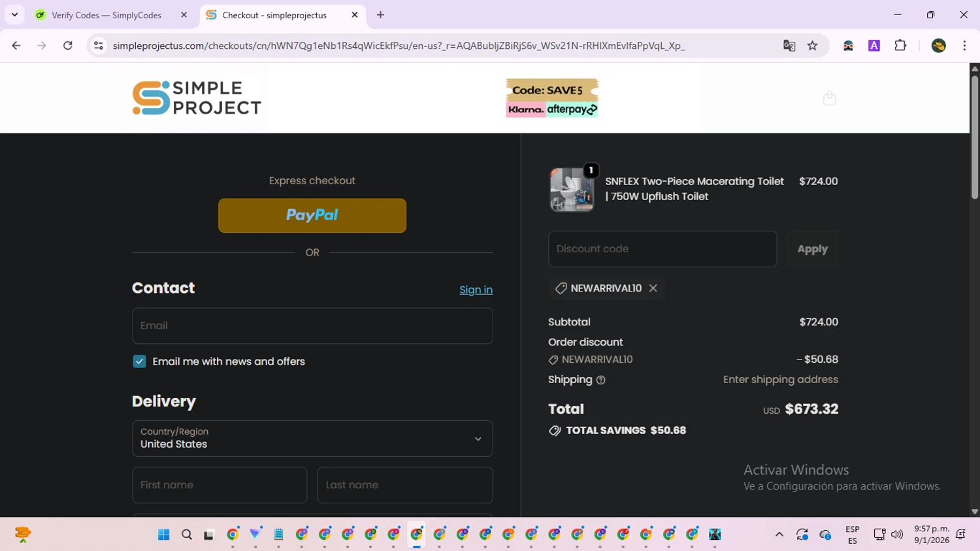Click the total price $673.32
Viewport: 980px width, 551px height.
point(811,409)
